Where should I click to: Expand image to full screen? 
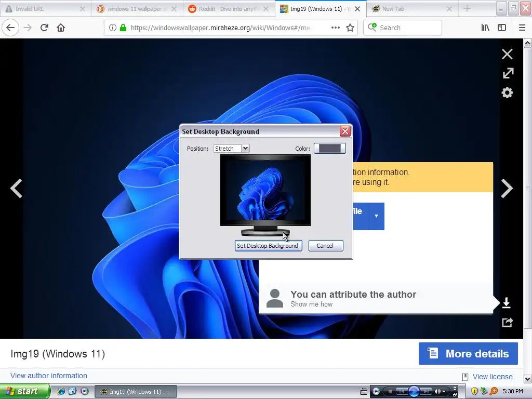coord(508,73)
